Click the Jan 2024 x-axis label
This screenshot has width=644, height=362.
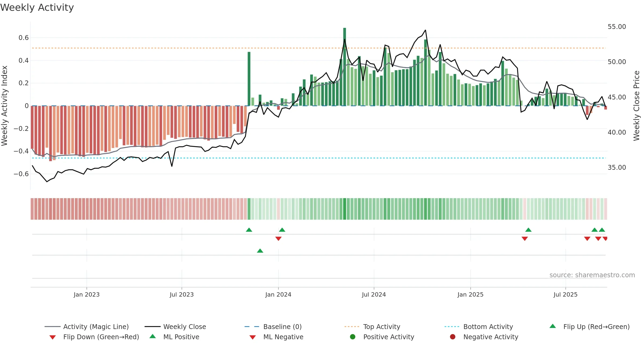click(278, 294)
